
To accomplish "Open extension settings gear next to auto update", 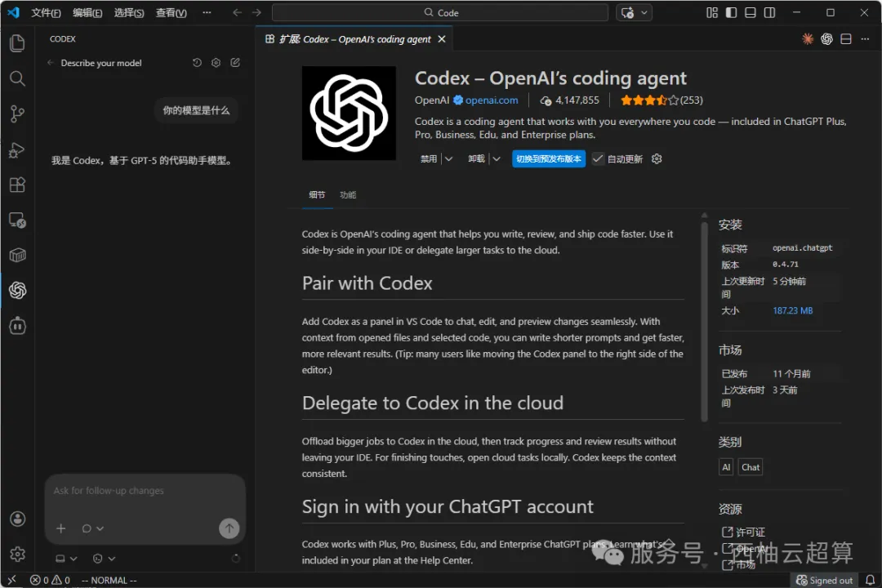I will point(657,158).
